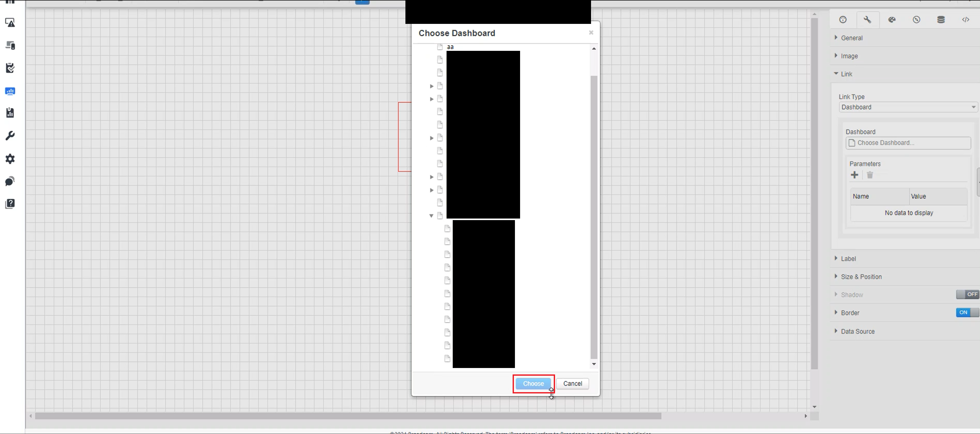
Task: Click the Cancel button
Action: click(572, 384)
